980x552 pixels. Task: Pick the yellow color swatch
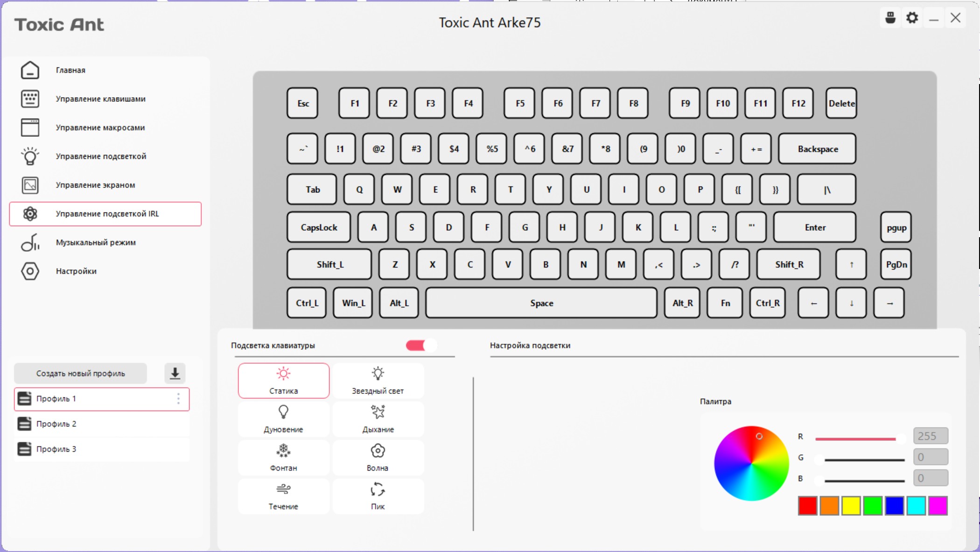(851, 506)
